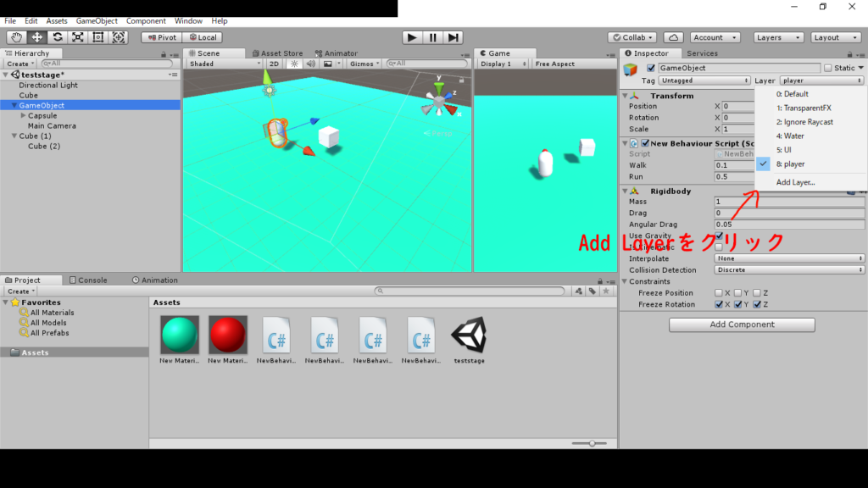Open the cloud services icon
This screenshot has width=868, height=488.
pyautogui.click(x=673, y=37)
